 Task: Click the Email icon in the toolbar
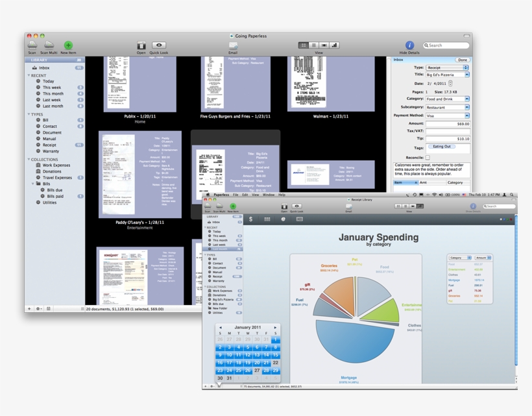coord(232,43)
